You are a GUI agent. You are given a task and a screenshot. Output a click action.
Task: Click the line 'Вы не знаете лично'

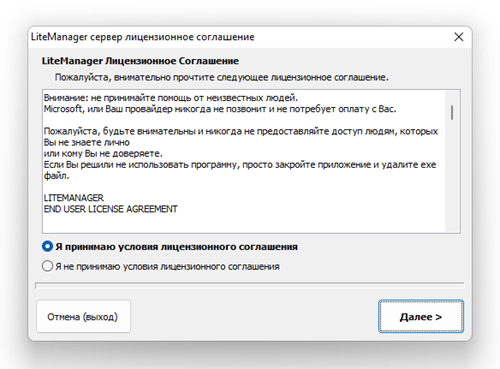point(87,142)
